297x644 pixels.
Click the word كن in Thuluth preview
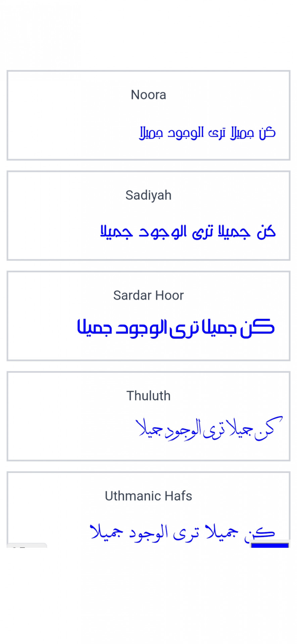click(268, 428)
